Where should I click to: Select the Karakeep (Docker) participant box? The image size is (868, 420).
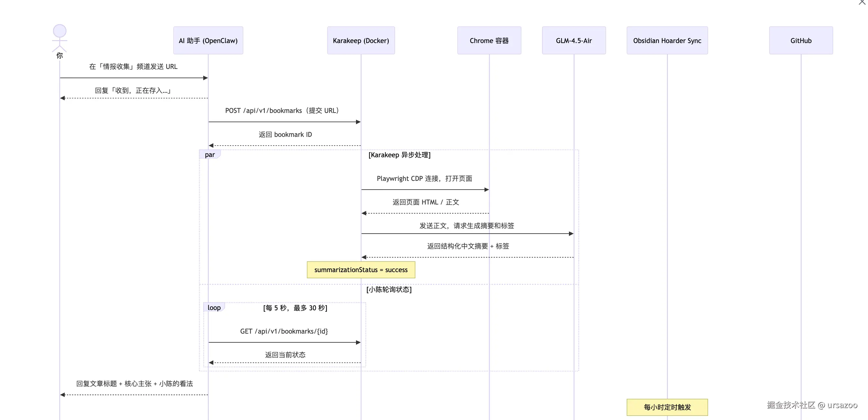[x=361, y=40]
